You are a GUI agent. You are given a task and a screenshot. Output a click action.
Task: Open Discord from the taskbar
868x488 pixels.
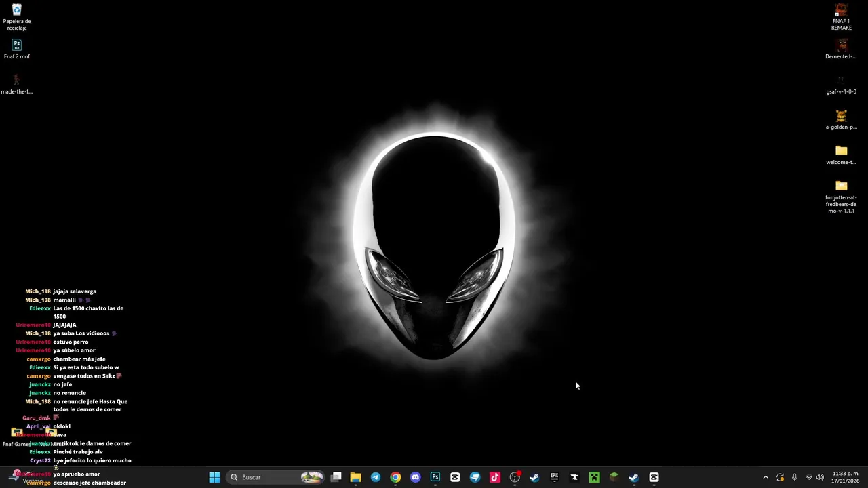415,477
